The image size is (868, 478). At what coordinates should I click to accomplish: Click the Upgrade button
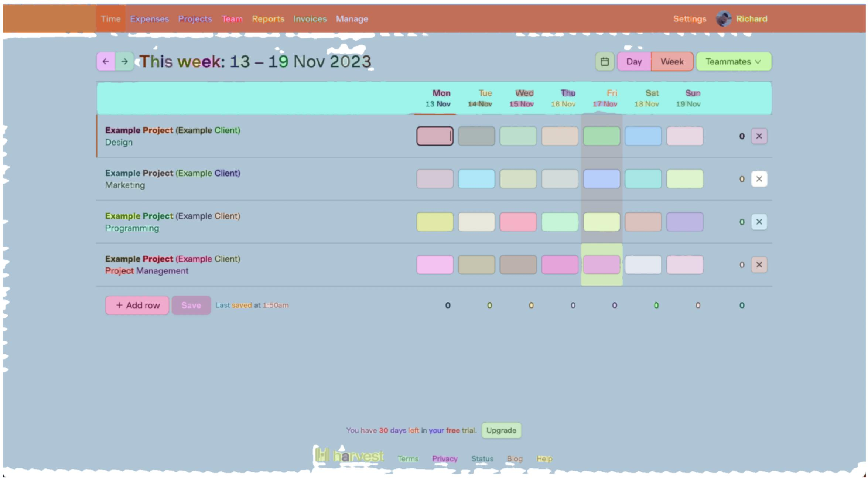coord(501,430)
